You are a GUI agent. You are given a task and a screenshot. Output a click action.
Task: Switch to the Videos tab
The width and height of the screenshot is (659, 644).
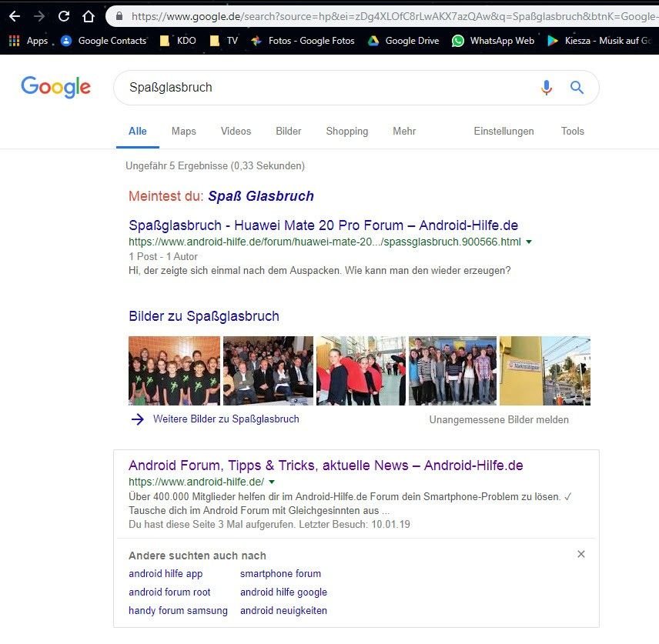pos(236,131)
